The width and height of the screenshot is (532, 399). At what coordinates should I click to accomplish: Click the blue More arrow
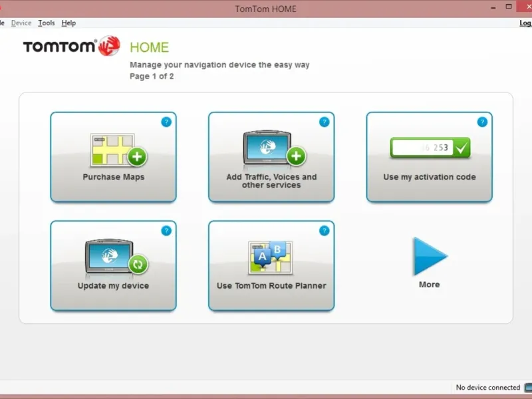coord(430,256)
